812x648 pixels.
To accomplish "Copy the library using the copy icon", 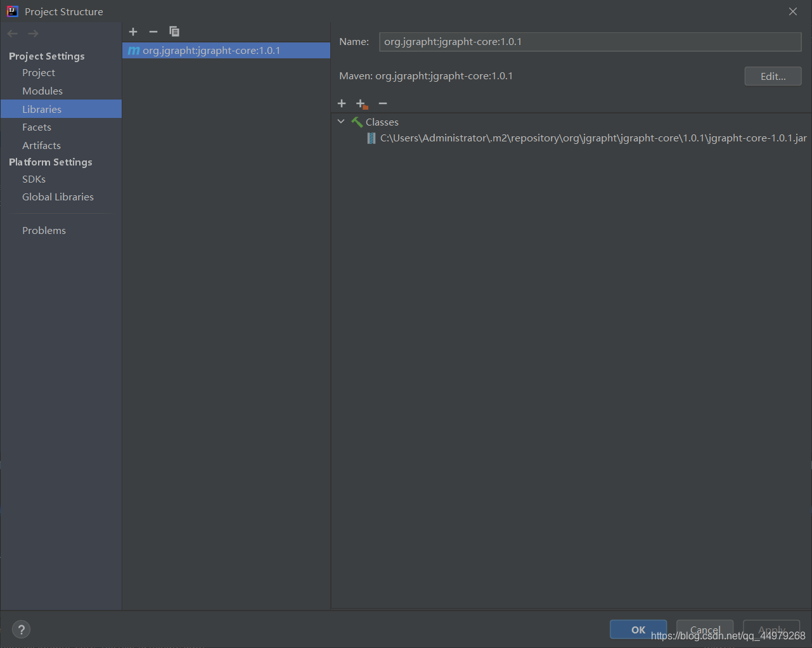I will point(174,31).
